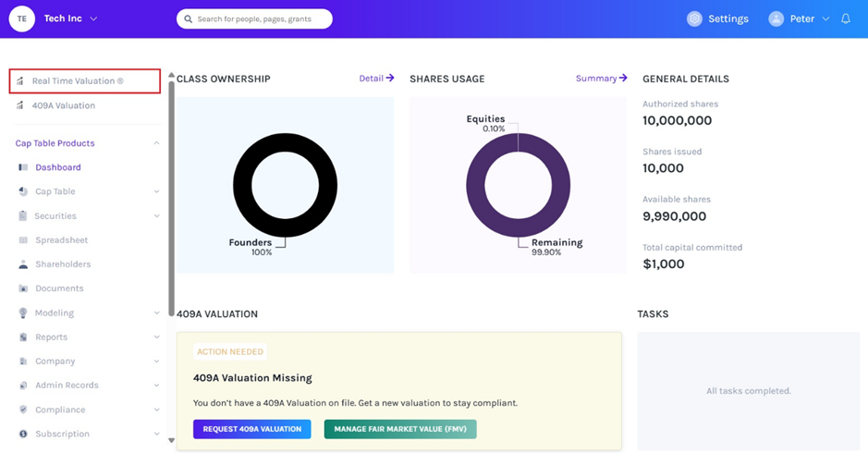Collapse the Cap Table Products section
The width and height of the screenshot is (868, 453).
tap(156, 143)
